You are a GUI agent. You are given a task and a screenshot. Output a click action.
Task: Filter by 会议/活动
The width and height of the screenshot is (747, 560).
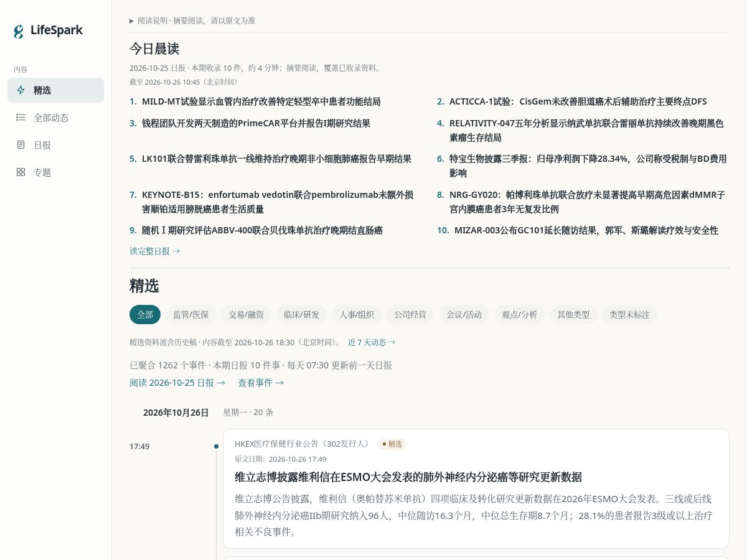point(464,315)
